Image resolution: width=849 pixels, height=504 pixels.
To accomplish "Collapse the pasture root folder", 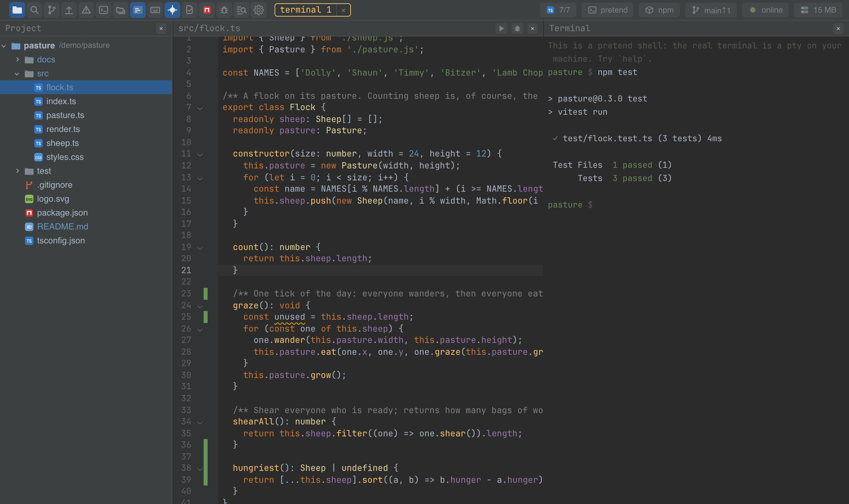I will [x=4, y=45].
